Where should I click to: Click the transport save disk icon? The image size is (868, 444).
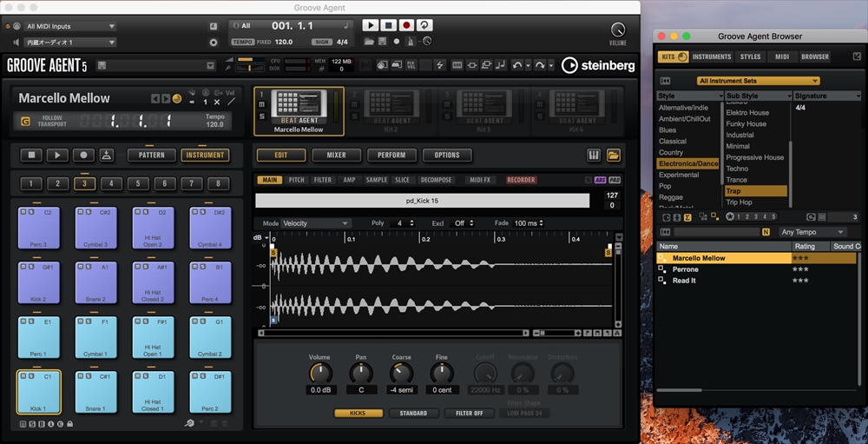tap(383, 42)
